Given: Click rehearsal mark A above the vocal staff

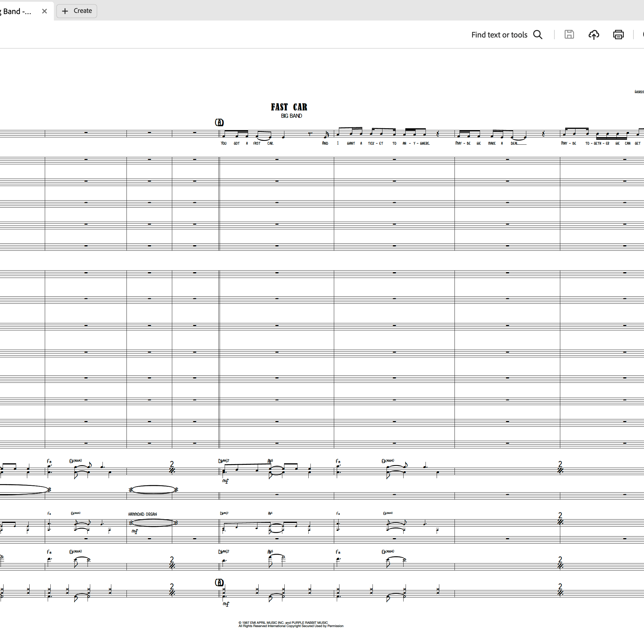Looking at the screenshot, I should point(219,123).
